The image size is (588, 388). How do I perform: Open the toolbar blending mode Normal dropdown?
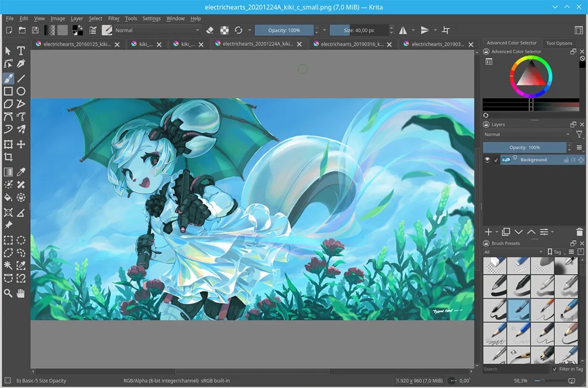tap(157, 30)
